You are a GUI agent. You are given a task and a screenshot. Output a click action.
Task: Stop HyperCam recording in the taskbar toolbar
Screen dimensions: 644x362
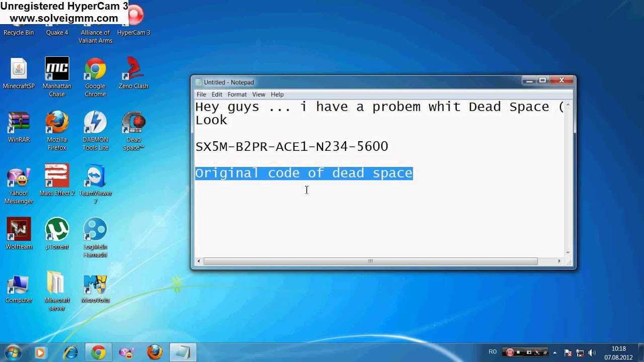click(518, 352)
